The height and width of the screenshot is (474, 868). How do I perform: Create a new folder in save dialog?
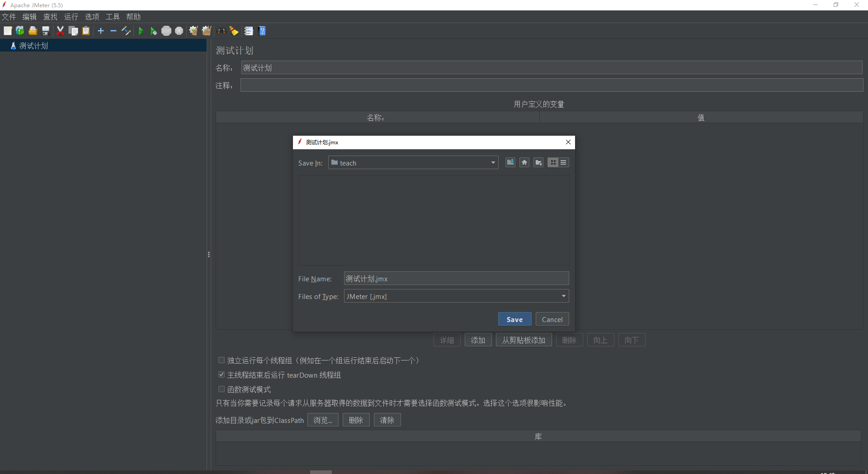[538, 162]
